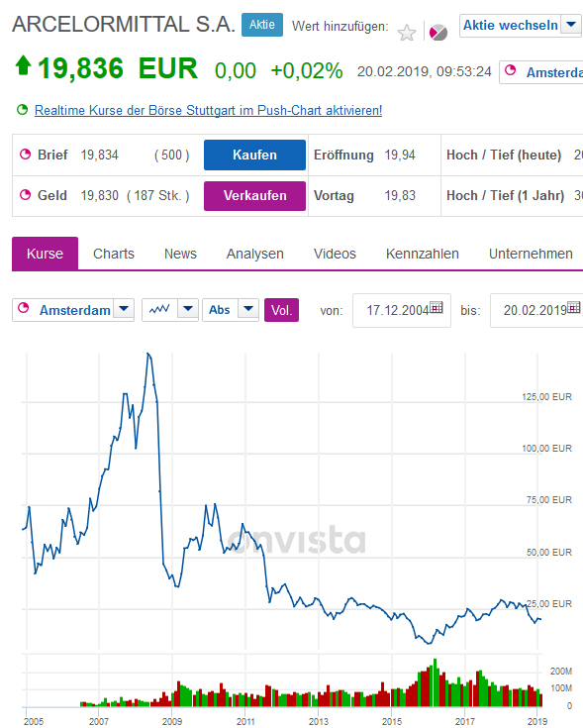Click the Abs scale label
The width and height of the screenshot is (583, 728).
pos(220,310)
